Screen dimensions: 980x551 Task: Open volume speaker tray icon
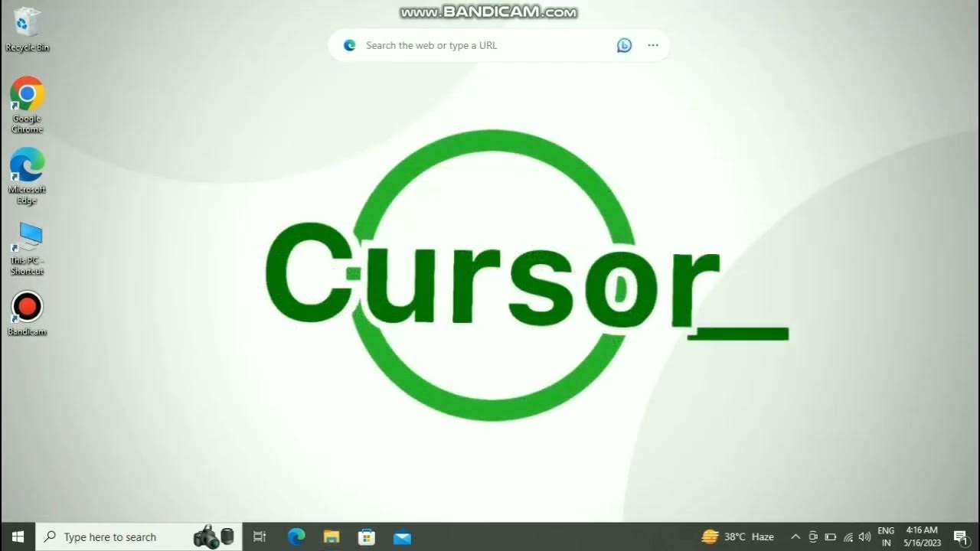(x=865, y=536)
